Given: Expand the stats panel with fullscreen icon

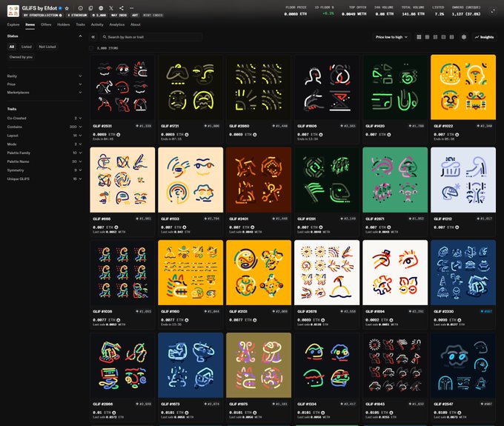Looking at the screenshot, I should tap(492, 11).
